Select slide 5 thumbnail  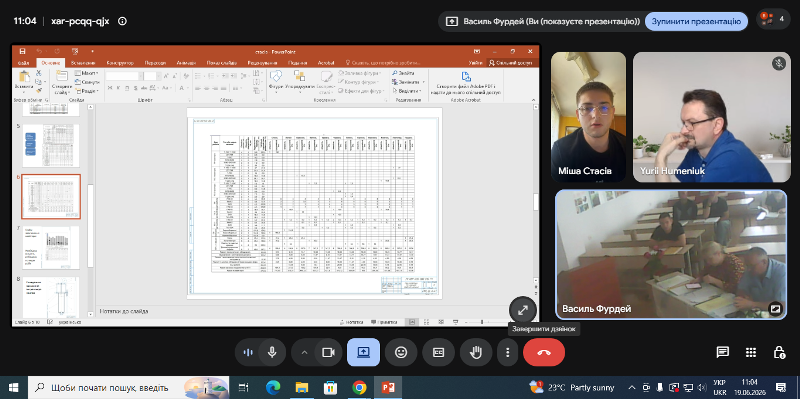[51, 145]
